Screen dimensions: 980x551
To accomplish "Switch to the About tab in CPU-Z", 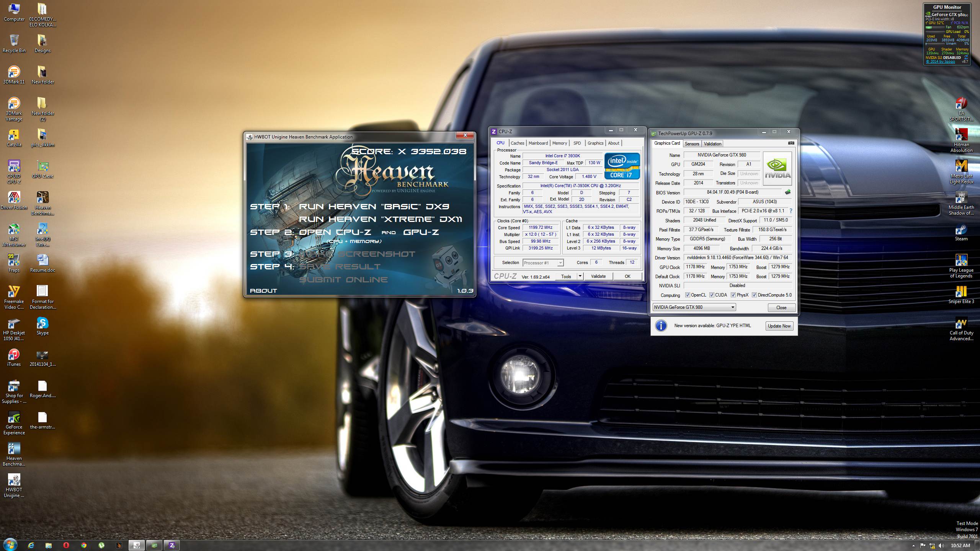I will pyautogui.click(x=614, y=143).
